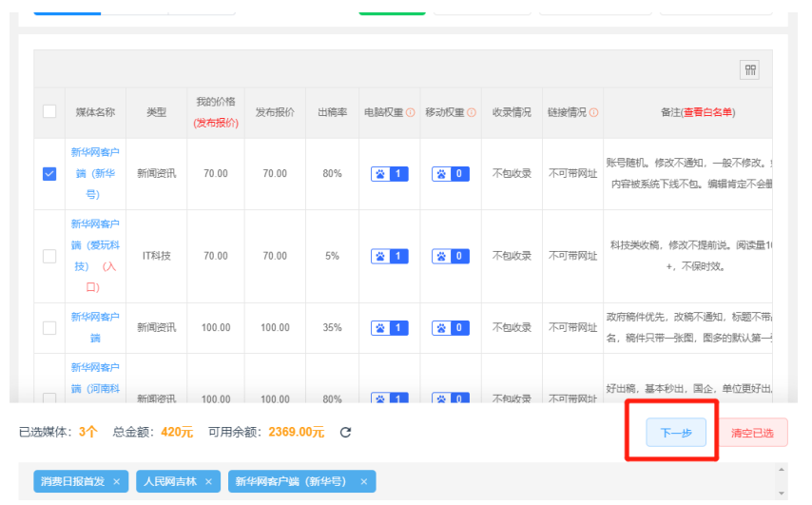Click the selected tags scrollbar down arrow
Viewport: 812px width, 505px height.
[x=782, y=495]
